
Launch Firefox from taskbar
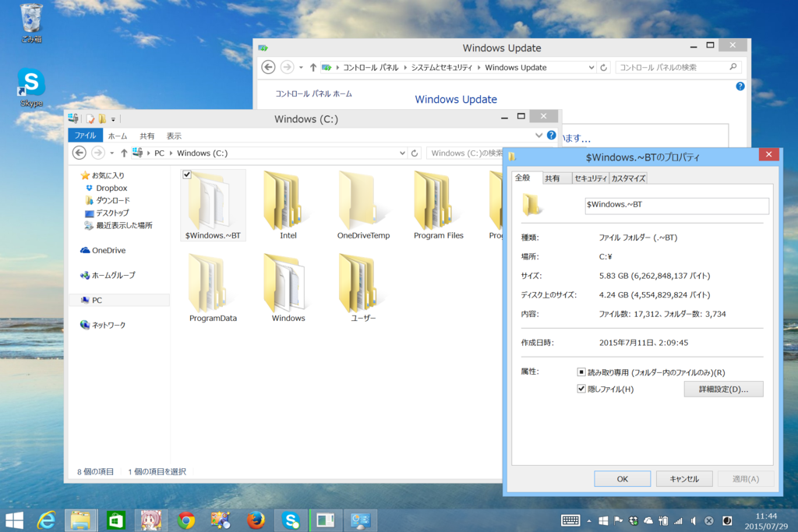tap(256, 520)
